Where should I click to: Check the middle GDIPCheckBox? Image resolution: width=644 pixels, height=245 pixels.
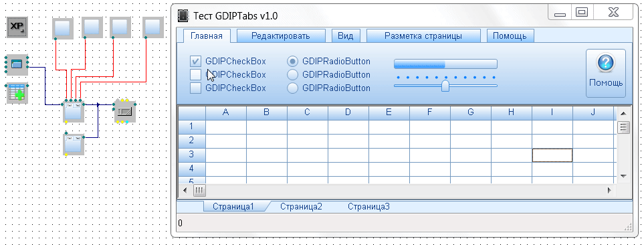pos(196,75)
